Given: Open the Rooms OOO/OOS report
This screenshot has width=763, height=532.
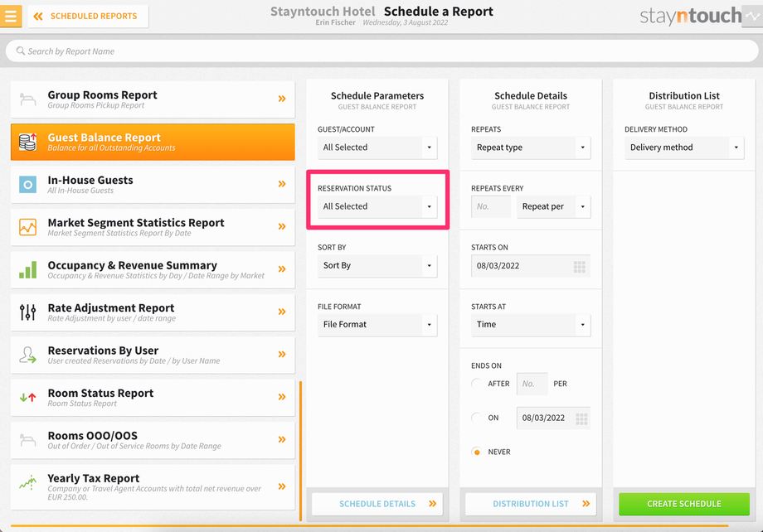Looking at the screenshot, I should pyautogui.click(x=153, y=440).
